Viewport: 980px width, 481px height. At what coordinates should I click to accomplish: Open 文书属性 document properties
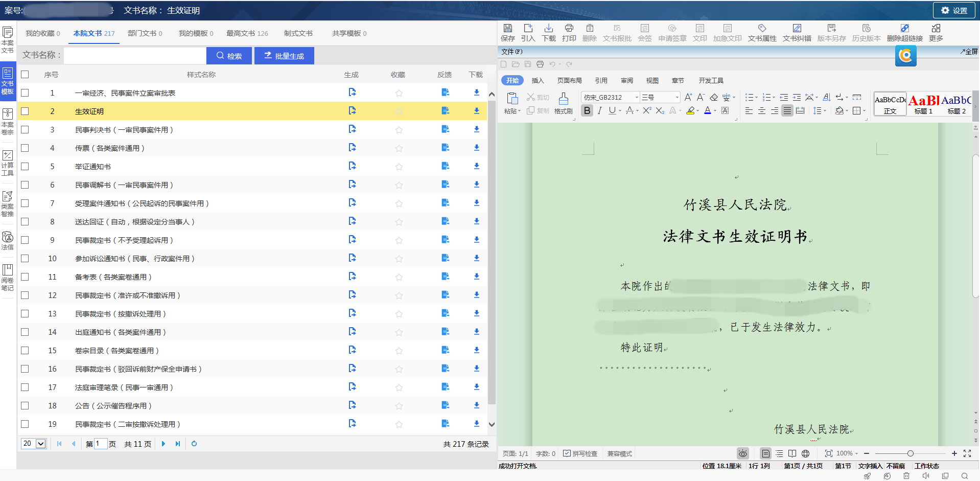coord(762,32)
